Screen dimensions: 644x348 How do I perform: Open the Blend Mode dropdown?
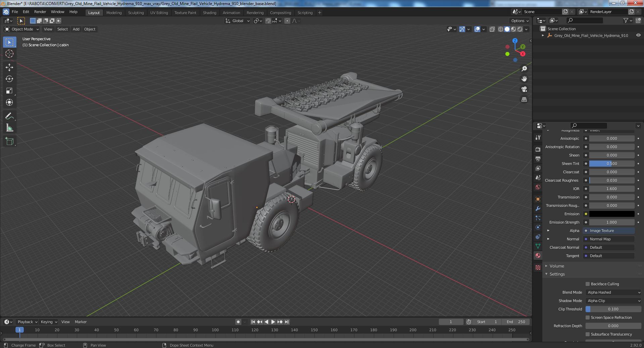point(613,292)
